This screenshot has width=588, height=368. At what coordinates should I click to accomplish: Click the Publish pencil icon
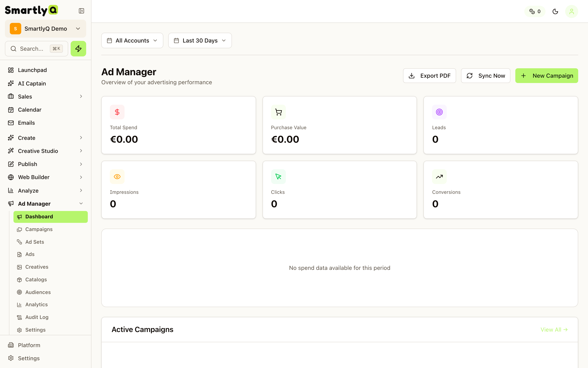11,164
